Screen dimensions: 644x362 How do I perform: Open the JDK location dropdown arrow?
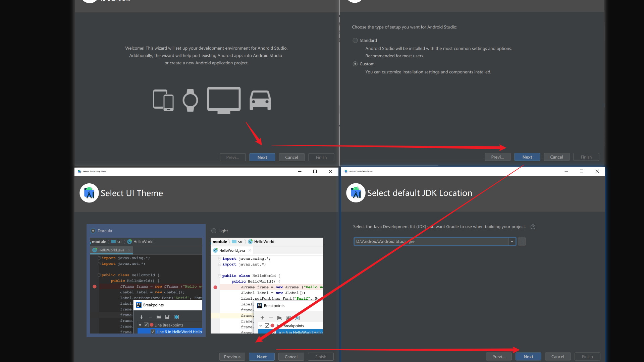pos(512,242)
